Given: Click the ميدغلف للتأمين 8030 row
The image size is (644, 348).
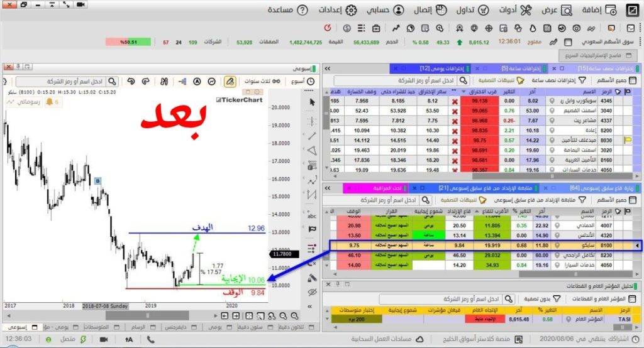Looking at the screenshot, I should coord(481,140).
